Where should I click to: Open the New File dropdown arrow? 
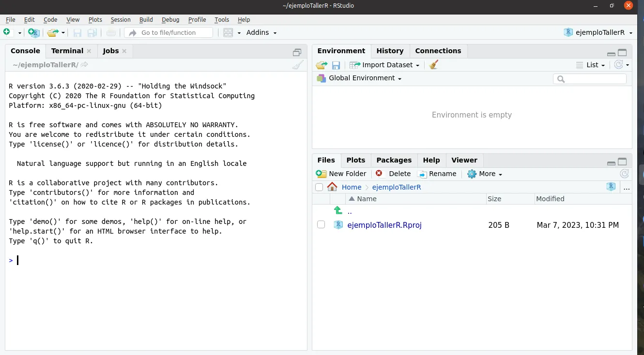[x=20, y=33]
